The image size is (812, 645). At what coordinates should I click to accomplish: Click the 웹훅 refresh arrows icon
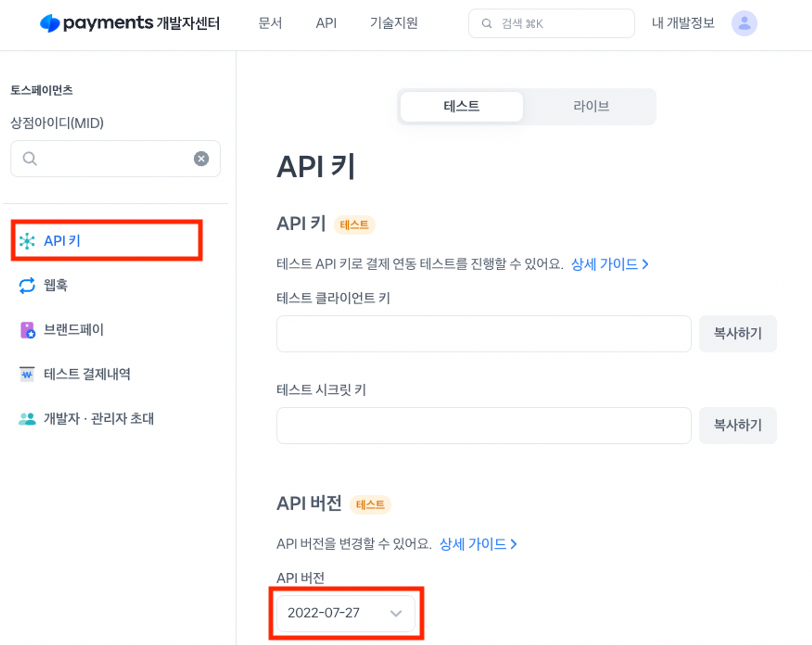[27, 285]
